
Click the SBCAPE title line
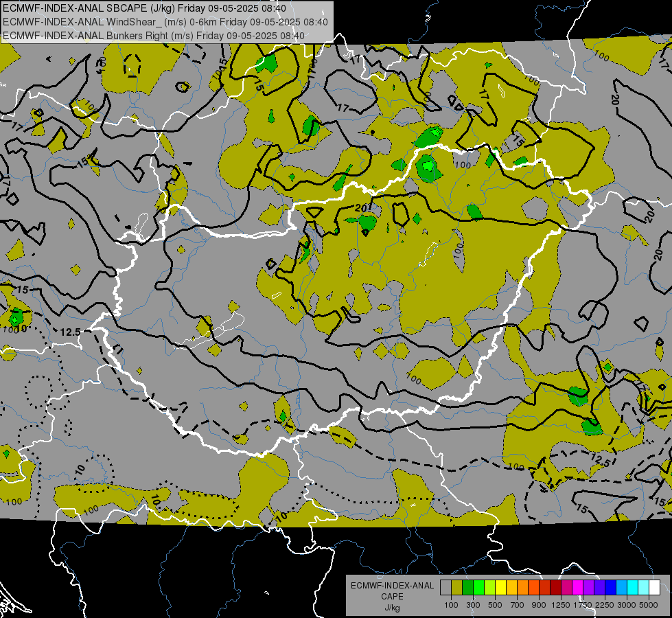(x=144, y=8)
